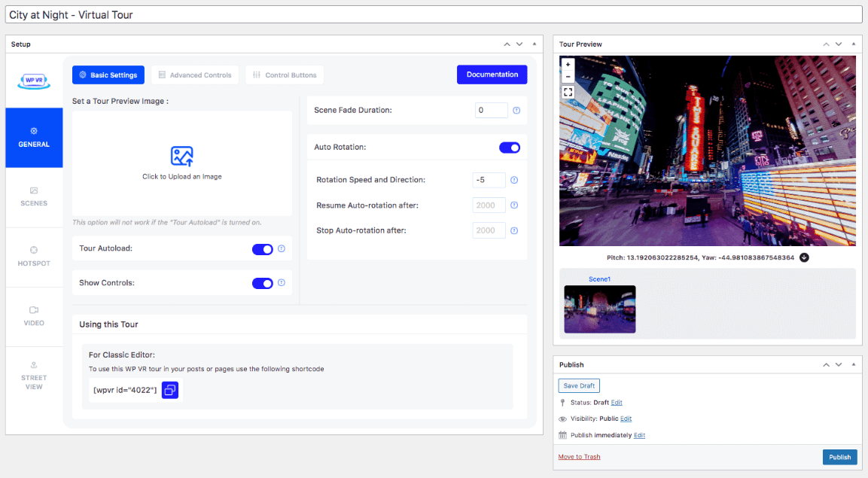The height and width of the screenshot is (478, 868).
Task: Disable Auto Rotation
Action: point(510,147)
